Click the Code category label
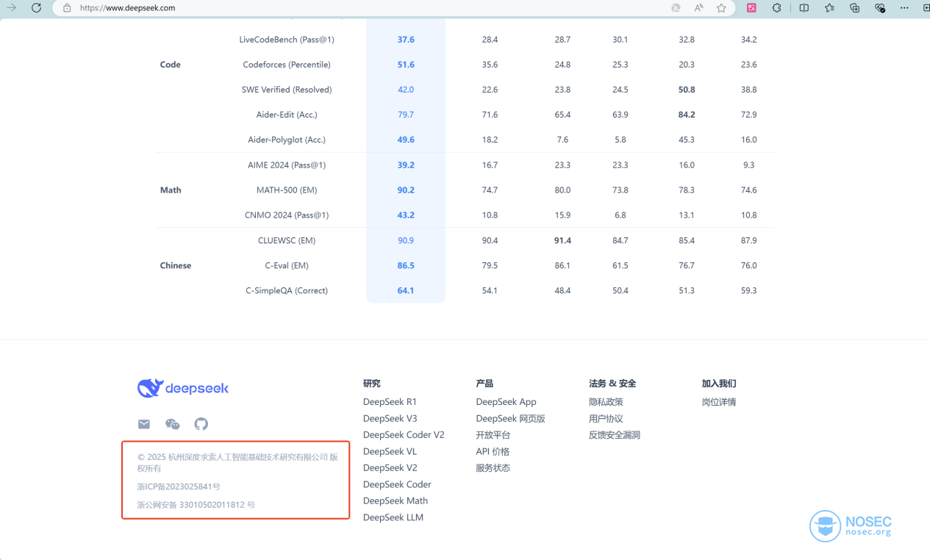930x560 pixels. [x=170, y=65]
